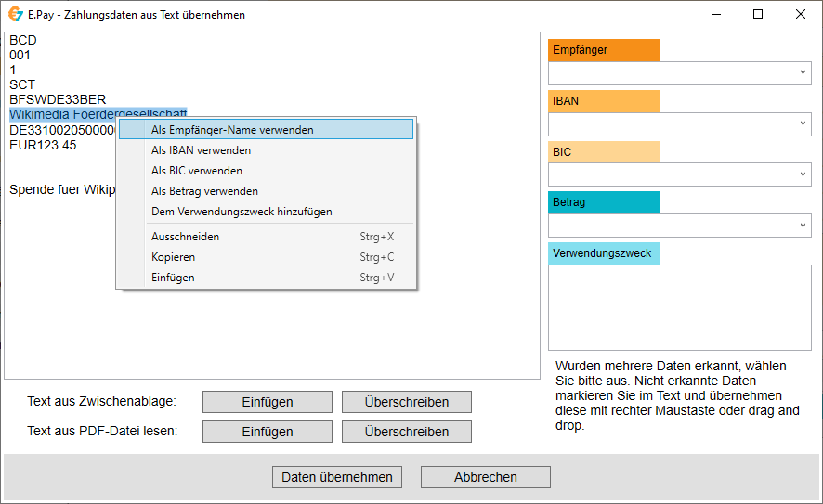Click the E.Pay app icon in title bar
823x504 pixels.
(x=15, y=14)
